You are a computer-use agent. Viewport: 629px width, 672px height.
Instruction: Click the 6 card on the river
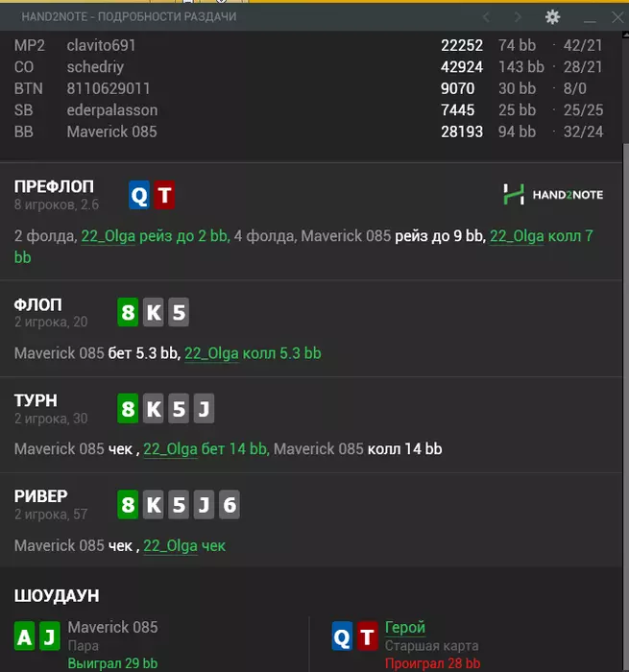click(229, 504)
